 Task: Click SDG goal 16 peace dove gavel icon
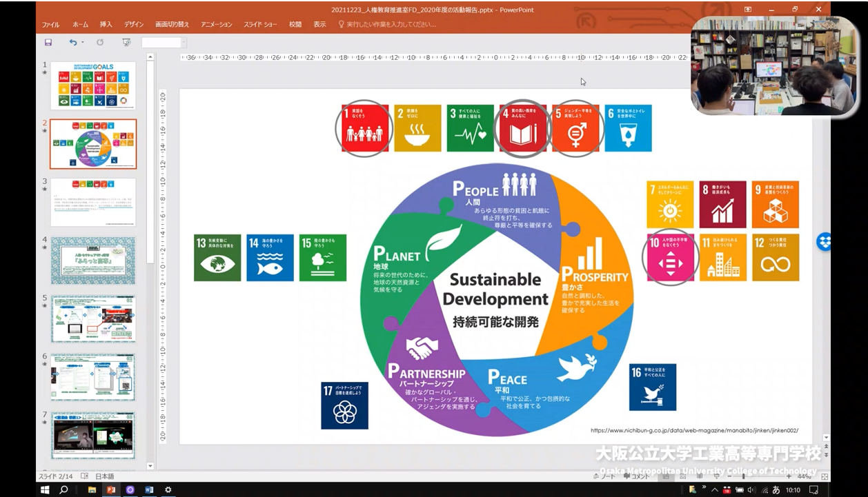(x=653, y=387)
